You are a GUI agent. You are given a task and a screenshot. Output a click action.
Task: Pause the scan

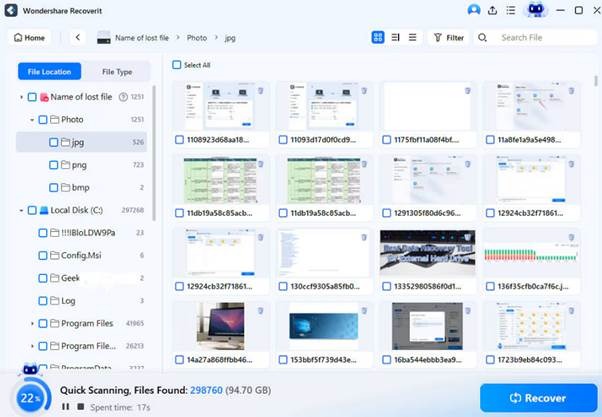pyautogui.click(x=66, y=406)
